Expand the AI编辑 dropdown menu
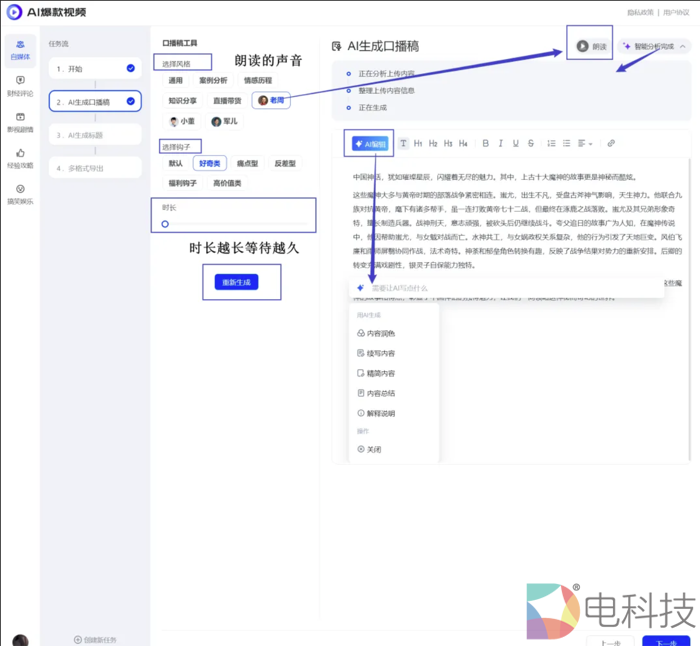 [369, 143]
